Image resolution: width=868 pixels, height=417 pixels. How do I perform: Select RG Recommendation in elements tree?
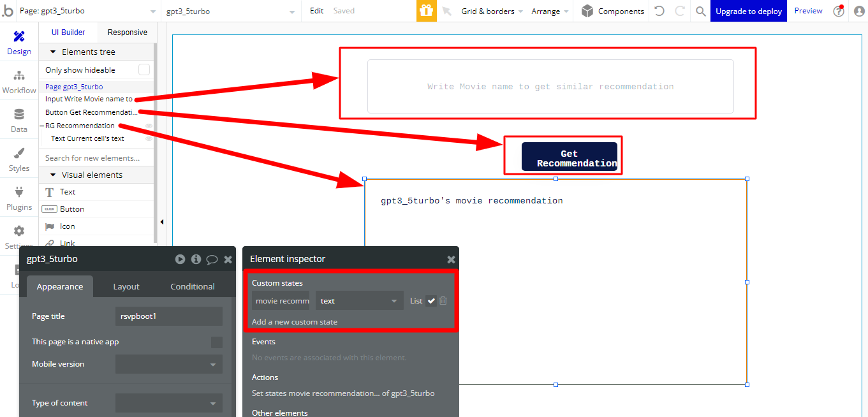point(80,126)
